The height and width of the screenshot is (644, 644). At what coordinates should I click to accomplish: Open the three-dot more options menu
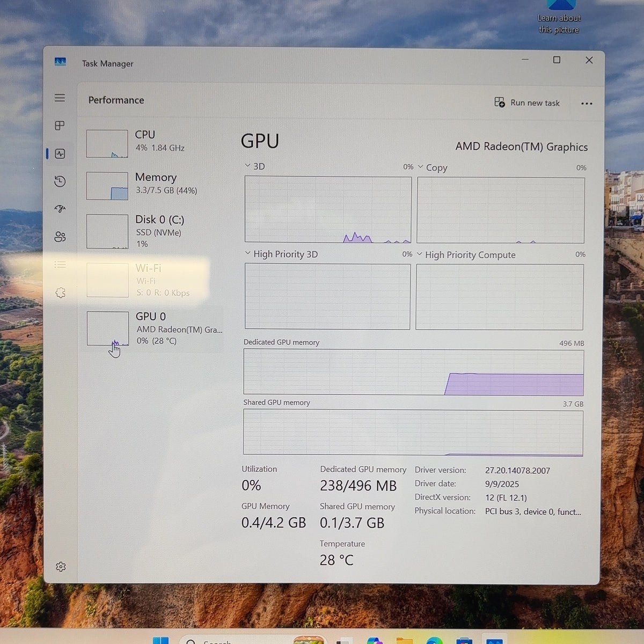click(587, 104)
